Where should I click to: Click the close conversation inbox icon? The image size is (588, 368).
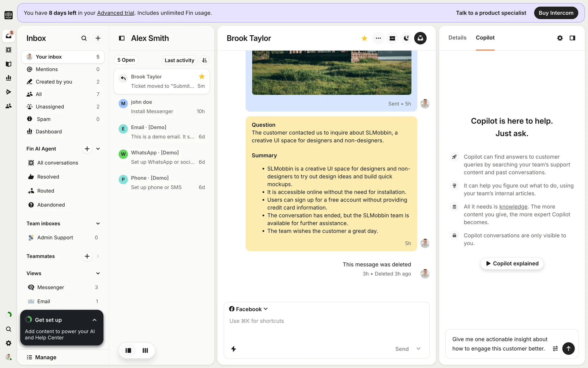420,38
